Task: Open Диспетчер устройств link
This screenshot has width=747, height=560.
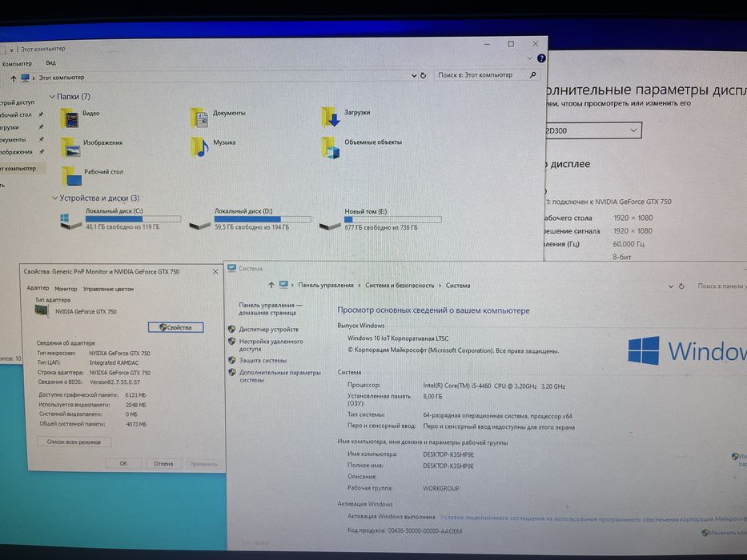Action: click(269, 330)
